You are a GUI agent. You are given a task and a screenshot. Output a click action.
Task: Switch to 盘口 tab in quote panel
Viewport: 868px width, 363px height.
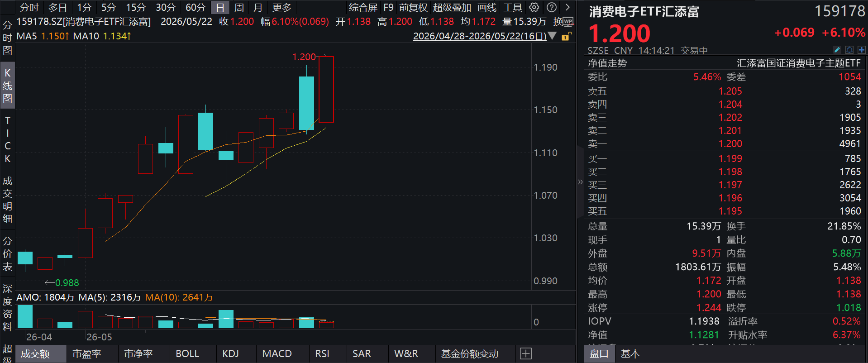click(x=599, y=353)
